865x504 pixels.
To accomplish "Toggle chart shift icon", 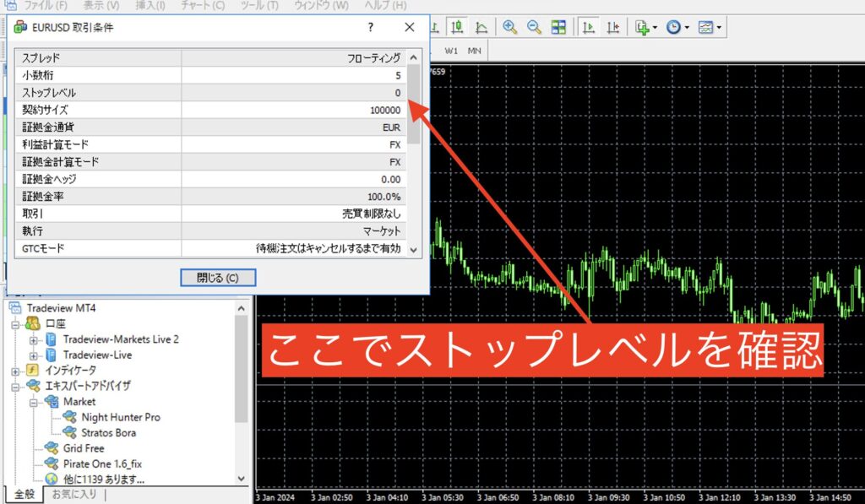I will point(613,27).
